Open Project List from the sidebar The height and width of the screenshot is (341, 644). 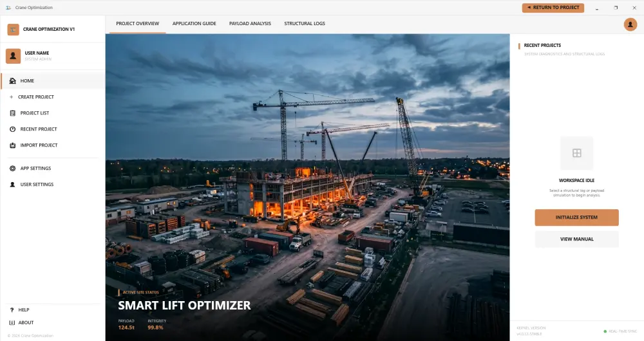click(53, 113)
